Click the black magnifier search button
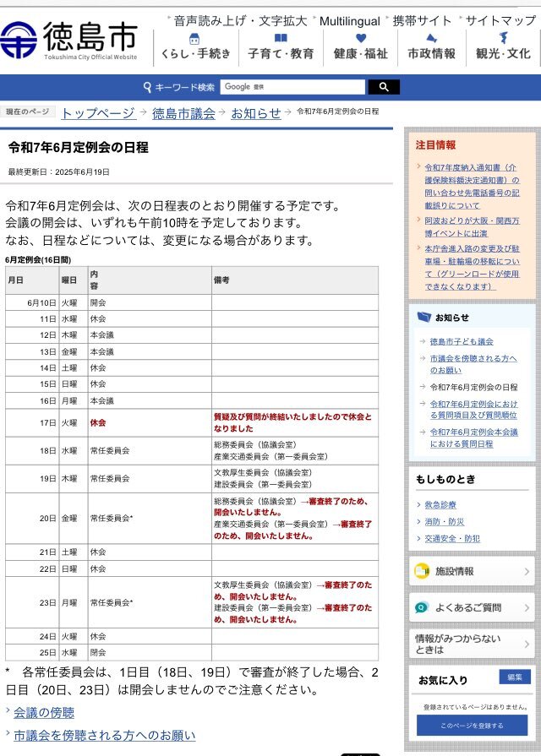541x756 pixels. (384, 87)
